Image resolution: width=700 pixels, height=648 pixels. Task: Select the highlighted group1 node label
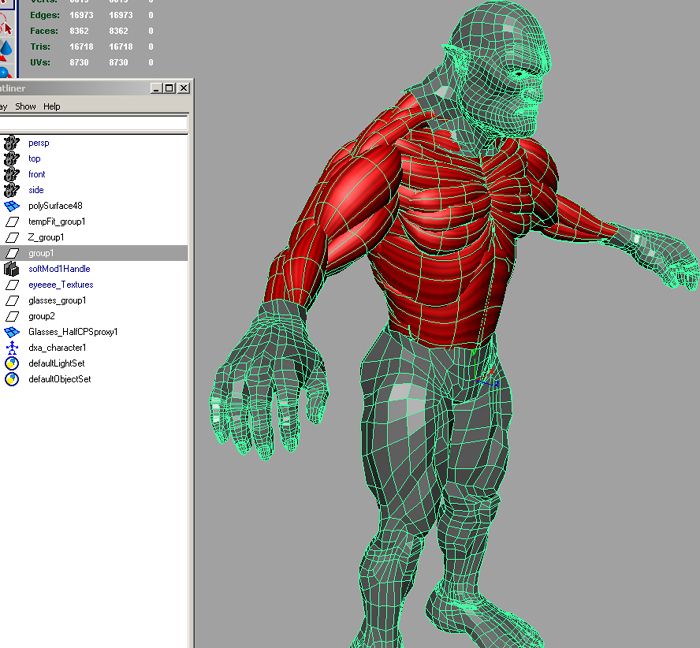41,253
